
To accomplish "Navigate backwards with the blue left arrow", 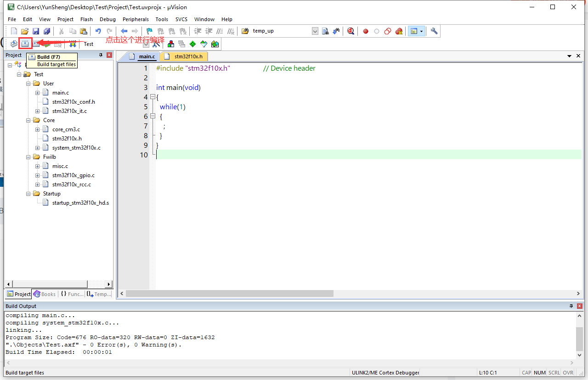I will pyautogui.click(x=124, y=31).
